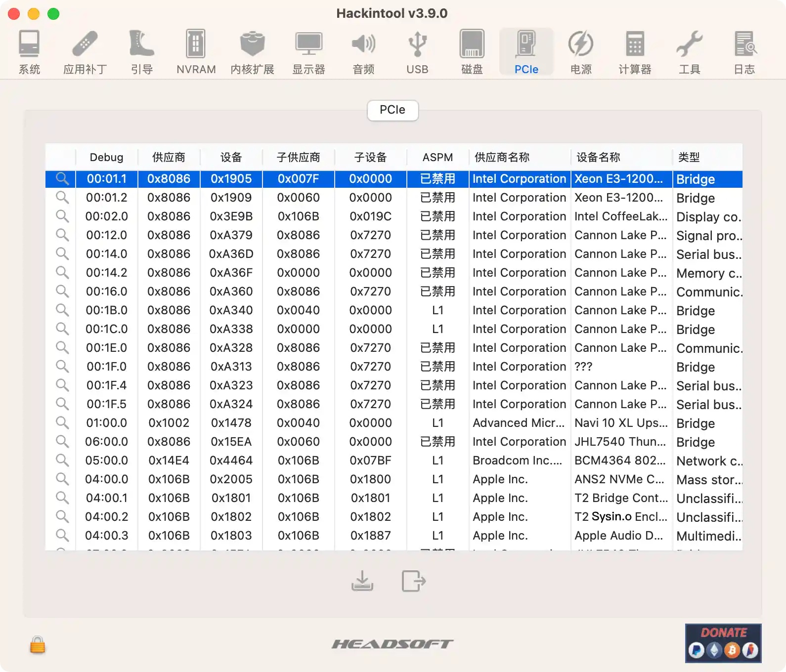786x672 pixels.
Task: Click the download/update PCI IDs icon
Action: (362, 581)
